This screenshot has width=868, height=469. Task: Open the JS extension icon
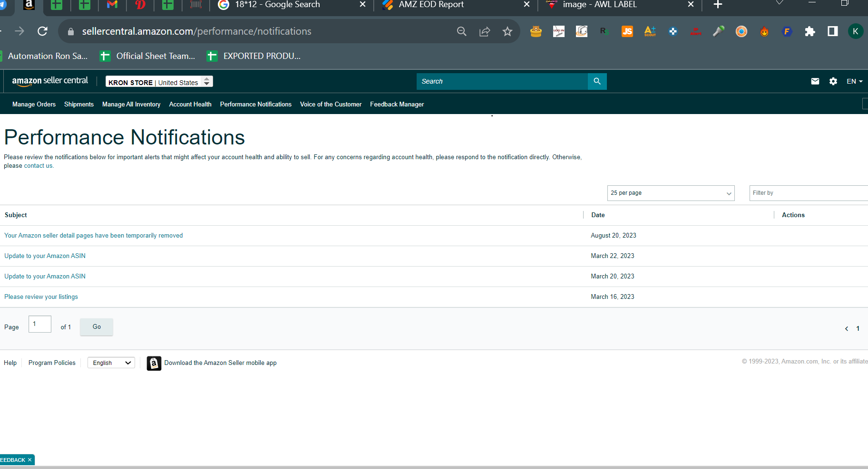click(627, 31)
